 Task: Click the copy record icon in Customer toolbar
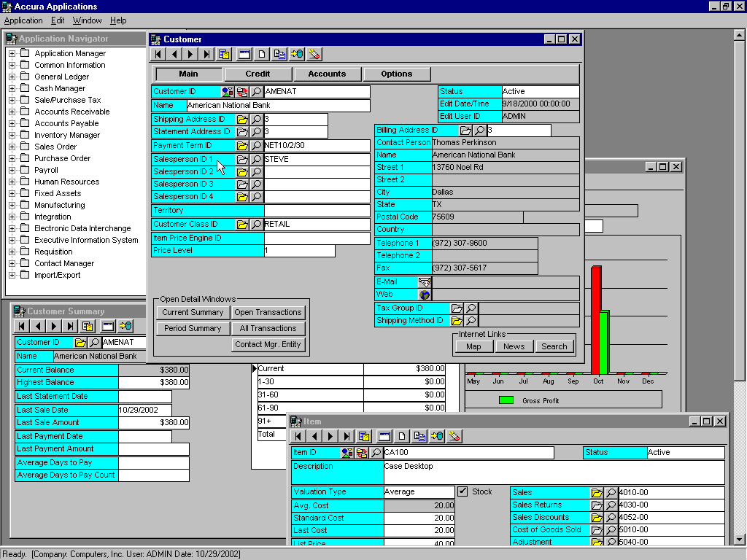[281, 54]
